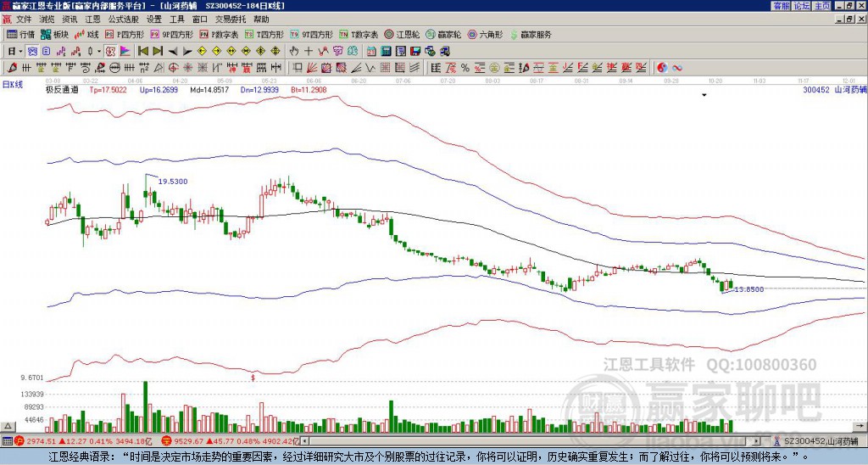This screenshot has height=465, width=868.
Task: Expand the 日 period dropdown
Action: tap(20, 52)
